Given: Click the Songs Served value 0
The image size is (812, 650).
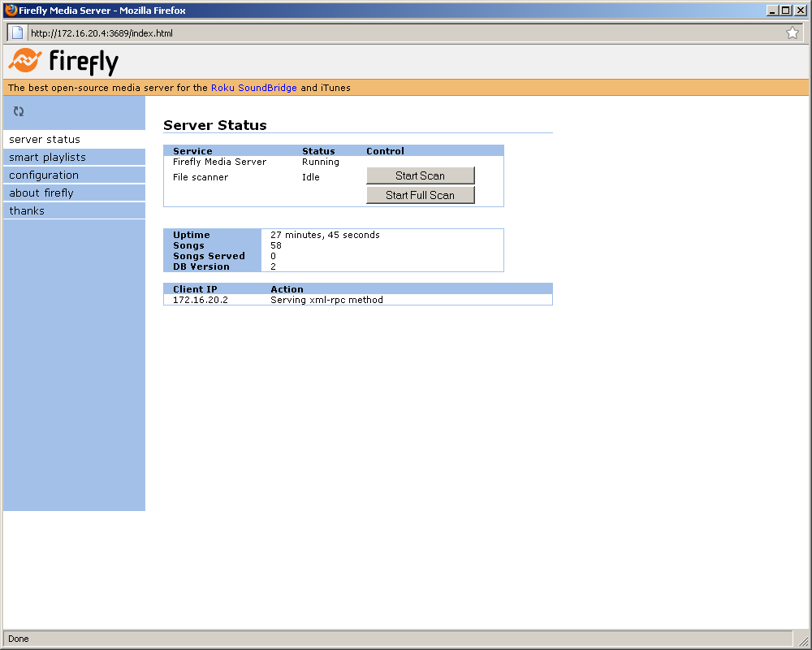Looking at the screenshot, I should tap(273, 256).
